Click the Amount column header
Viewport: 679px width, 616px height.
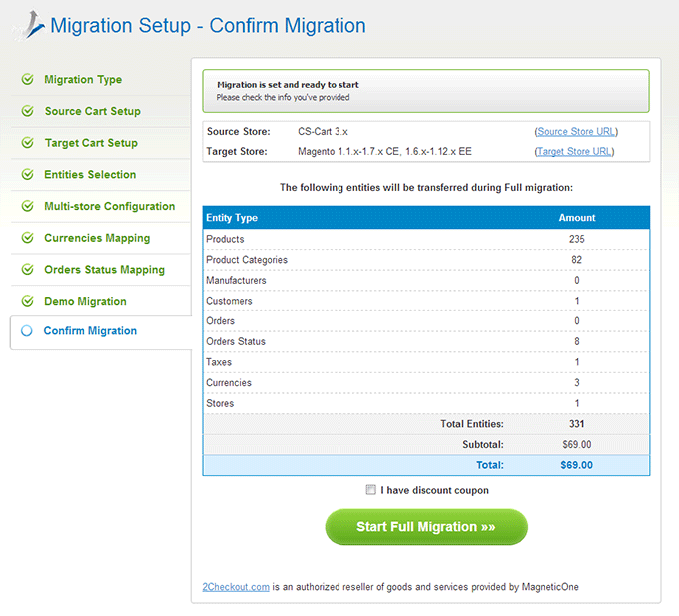[577, 218]
